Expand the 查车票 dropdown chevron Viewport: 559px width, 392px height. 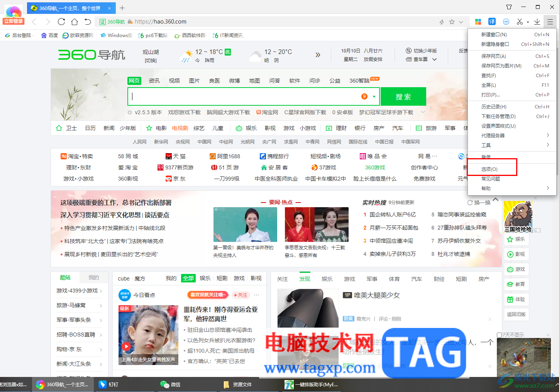click(x=434, y=59)
